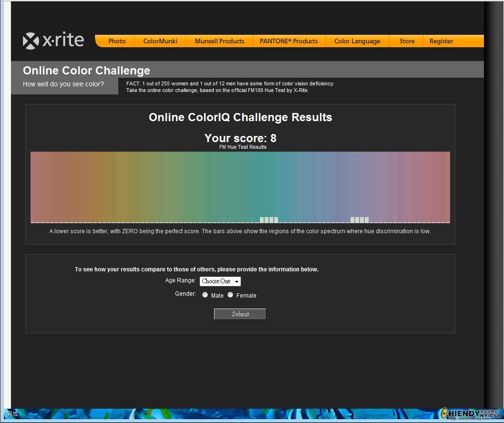The height and width of the screenshot is (423, 504).
Task: Click the X-Rite logo
Action: click(53, 41)
